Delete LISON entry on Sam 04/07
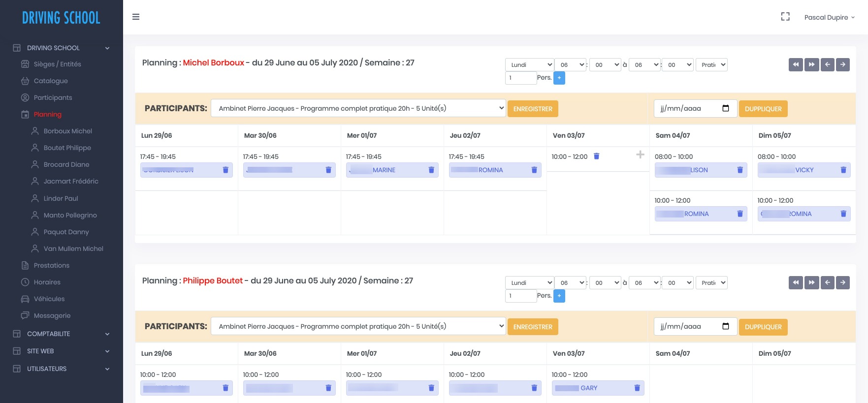Screen dimensions: 868x403 (740, 170)
